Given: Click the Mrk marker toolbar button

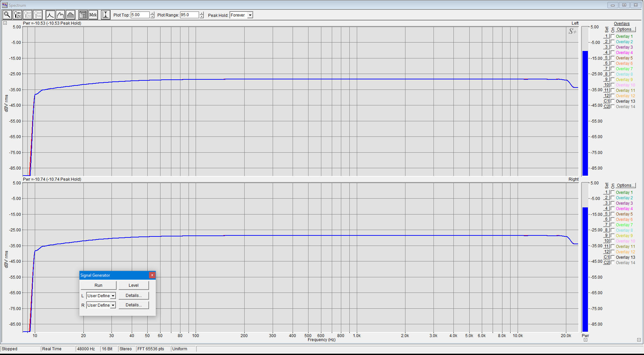Looking at the screenshot, I should click(x=93, y=15).
